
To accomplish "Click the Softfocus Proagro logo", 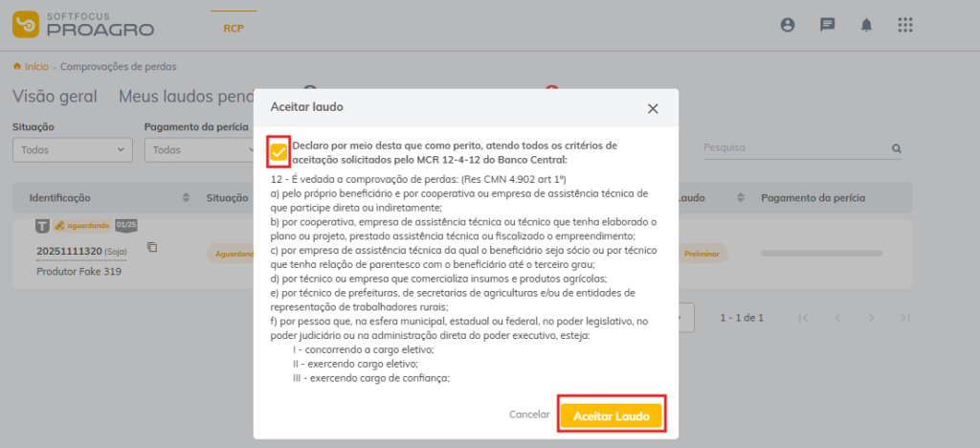I will click(x=83, y=25).
